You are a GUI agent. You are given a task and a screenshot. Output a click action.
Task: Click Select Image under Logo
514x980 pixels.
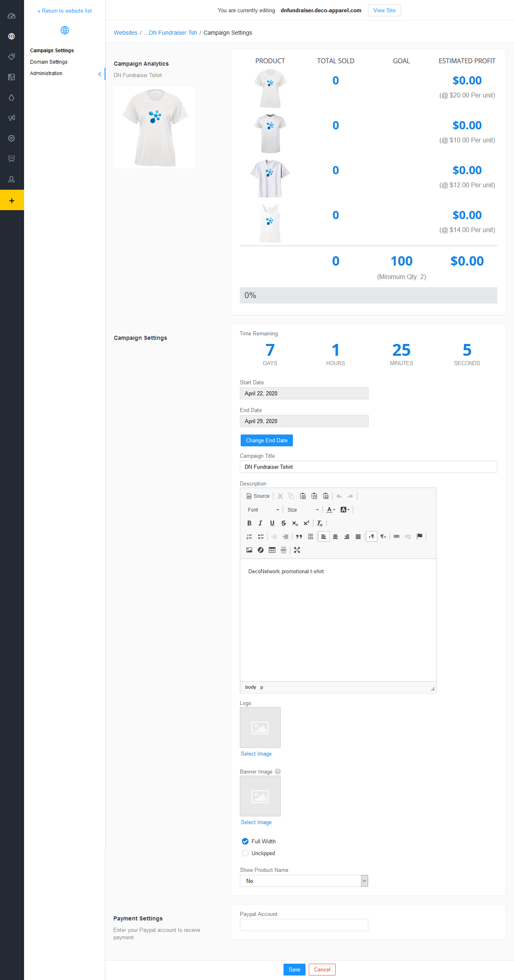(256, 754)
